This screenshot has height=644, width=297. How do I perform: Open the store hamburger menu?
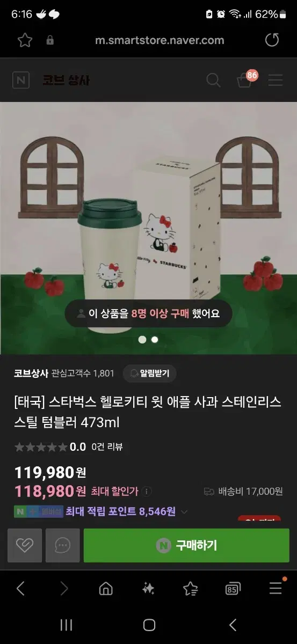[x=276, y=80]
